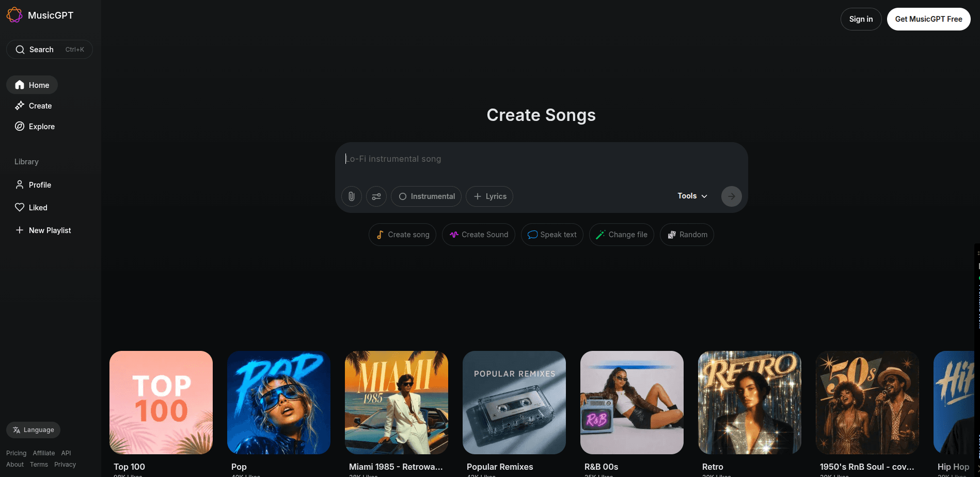This screenshot has width=980, height=477.
Task: Click the Pop title text
Action: [x=239, y=467]
